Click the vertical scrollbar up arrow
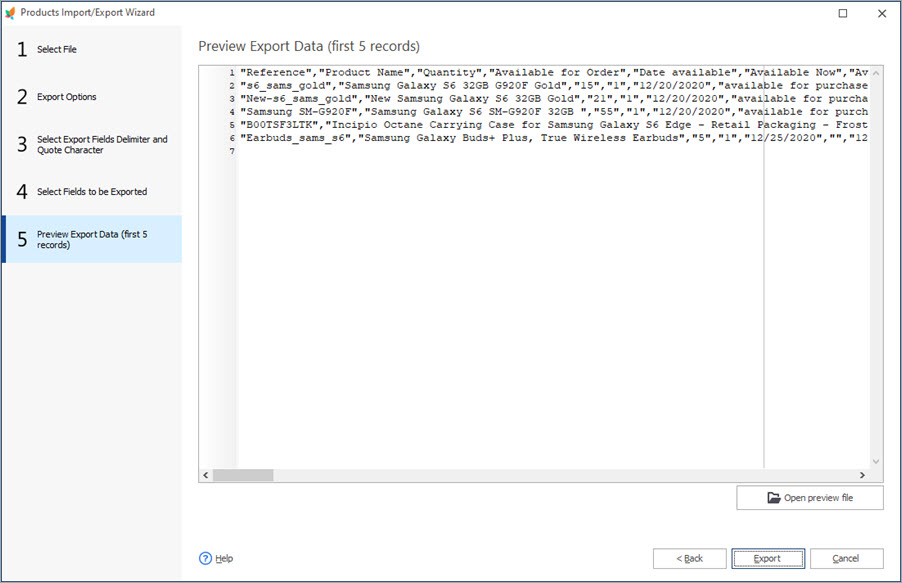902x583 pixels. (876, 74)
